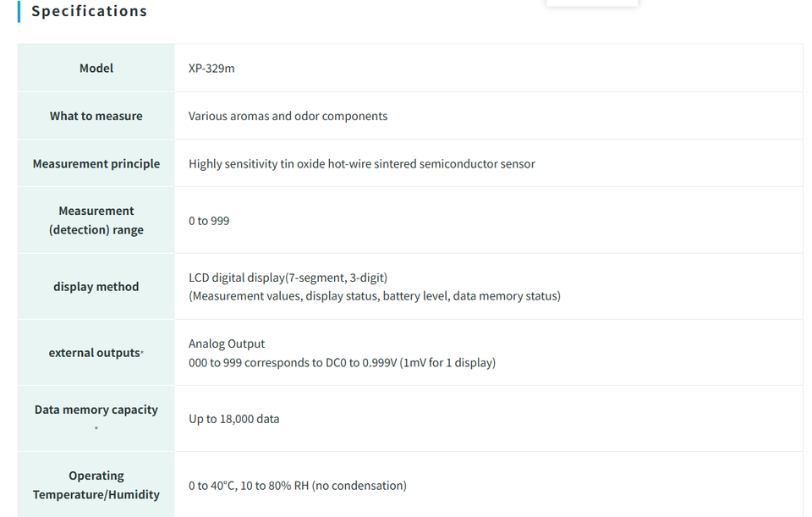The image size is (812, 517).
Task: Click Various aromas and odor components text
Action: pyautogui.click(x=288, y=116)
